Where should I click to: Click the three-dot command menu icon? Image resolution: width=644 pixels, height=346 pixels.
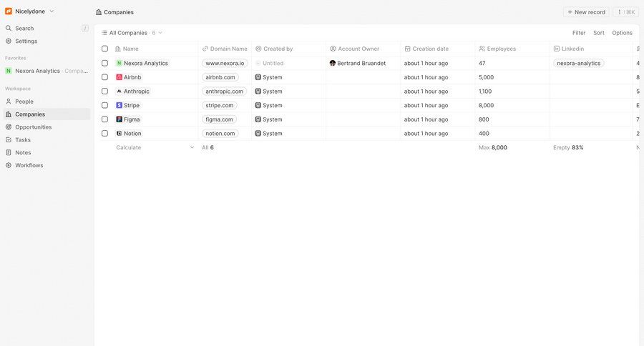pyautogui.click(x=620, y=12)
